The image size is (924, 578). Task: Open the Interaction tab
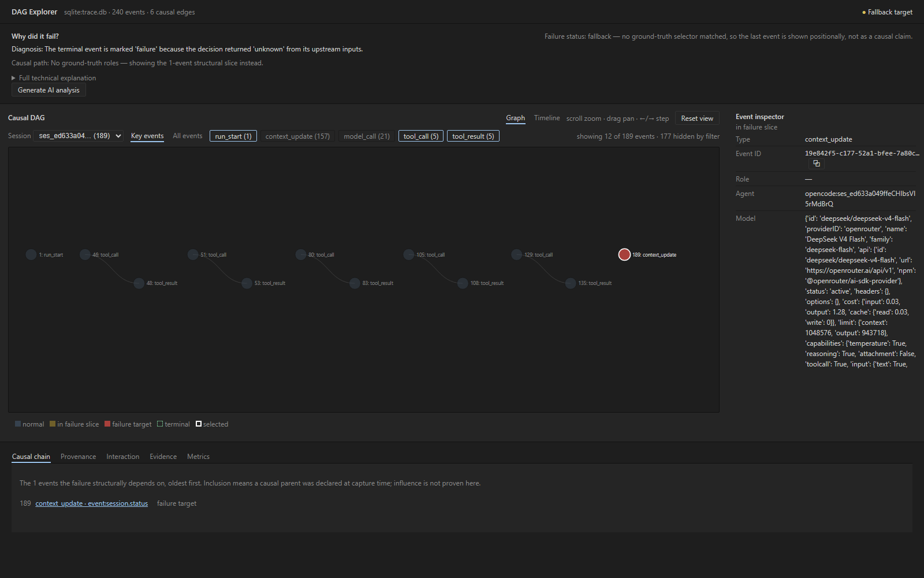[123, 457]
